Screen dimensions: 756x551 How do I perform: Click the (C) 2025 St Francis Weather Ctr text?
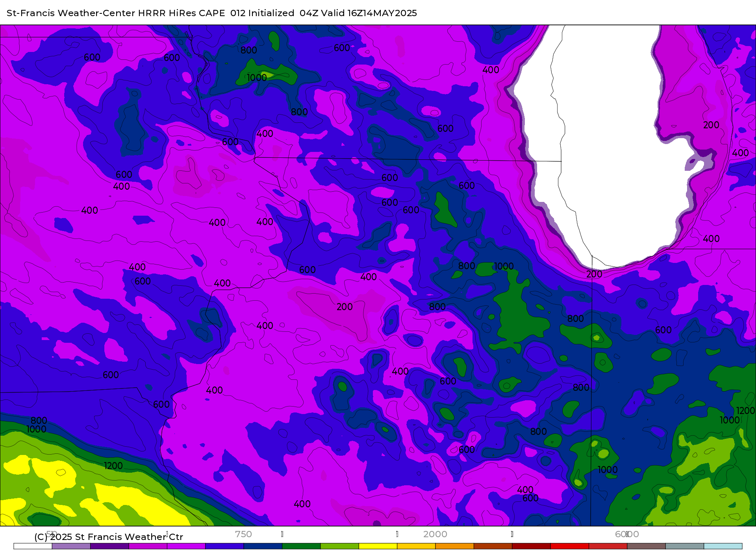point(109,537)
